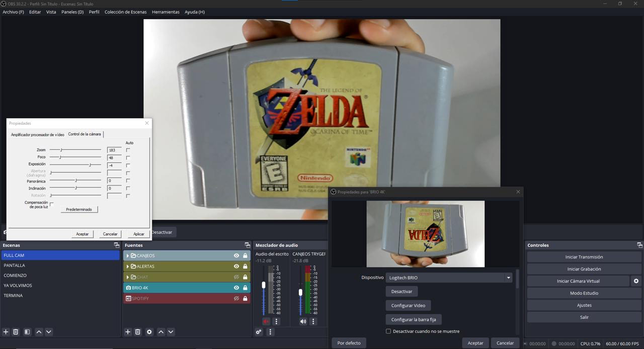Move selected scene down with the arrow
Image resolution: width=644 pixels, height=349 pixels.
(49, 332)
